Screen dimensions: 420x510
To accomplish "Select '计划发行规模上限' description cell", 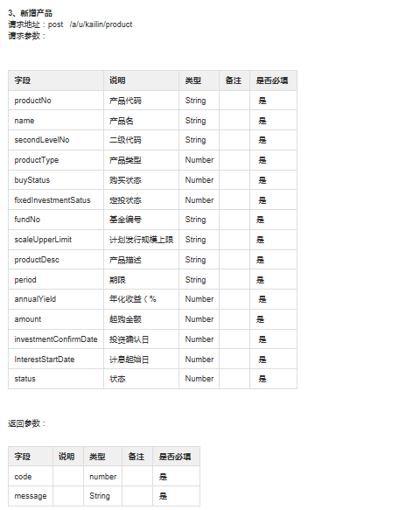I will pyautogui.click(x=141, y=240).
